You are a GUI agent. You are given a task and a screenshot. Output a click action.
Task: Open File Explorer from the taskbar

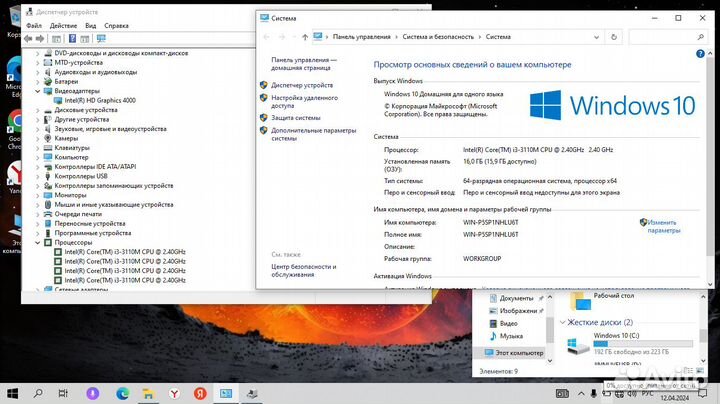tap(148, 393)
